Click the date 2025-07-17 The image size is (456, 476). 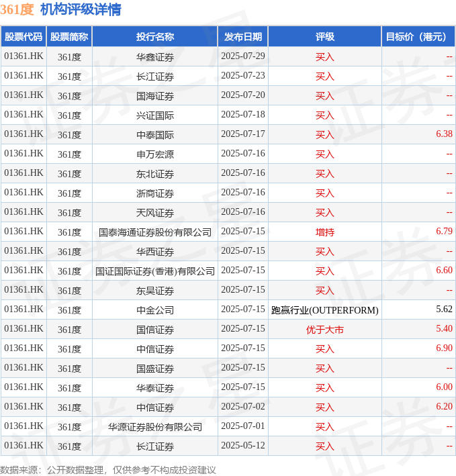243,134
